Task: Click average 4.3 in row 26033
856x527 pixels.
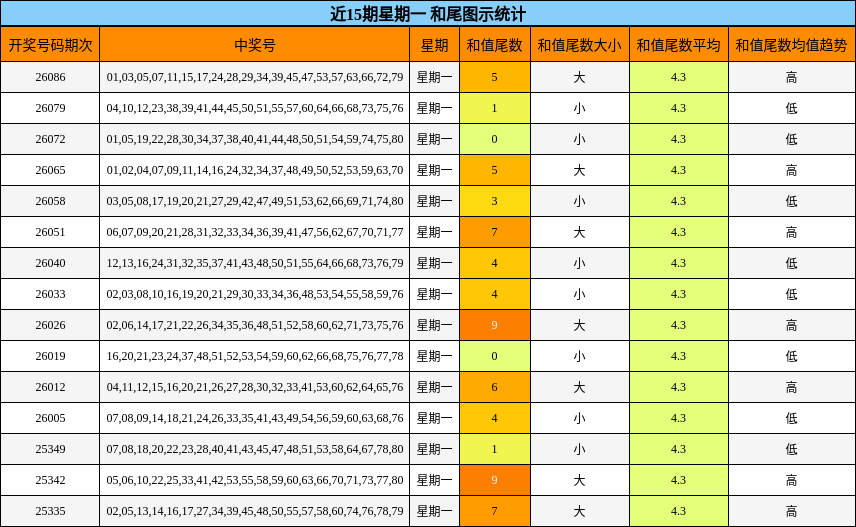Action: (x=679, y=294)
